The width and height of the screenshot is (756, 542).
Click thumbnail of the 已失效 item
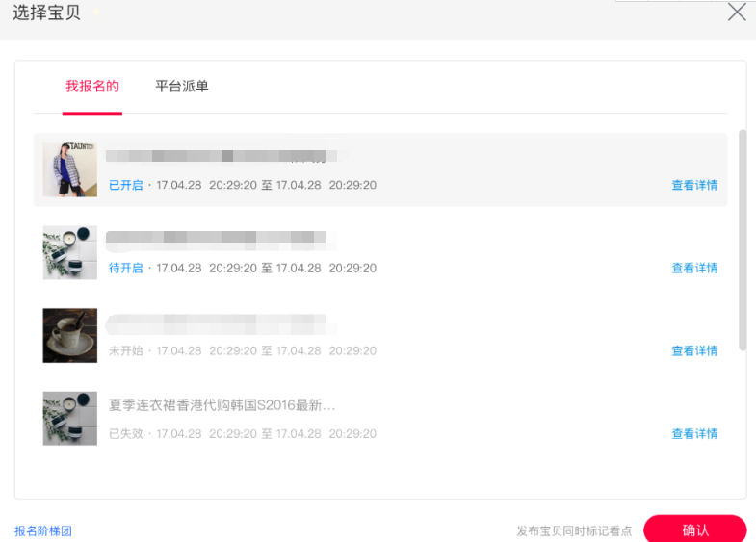pyautogui.click(x=70, y=418)
